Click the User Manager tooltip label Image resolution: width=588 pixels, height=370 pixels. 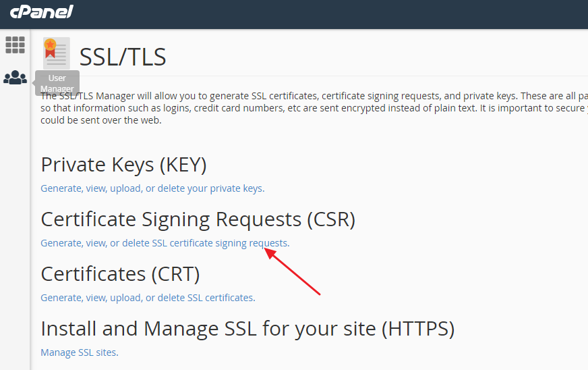tap(57, 83)
